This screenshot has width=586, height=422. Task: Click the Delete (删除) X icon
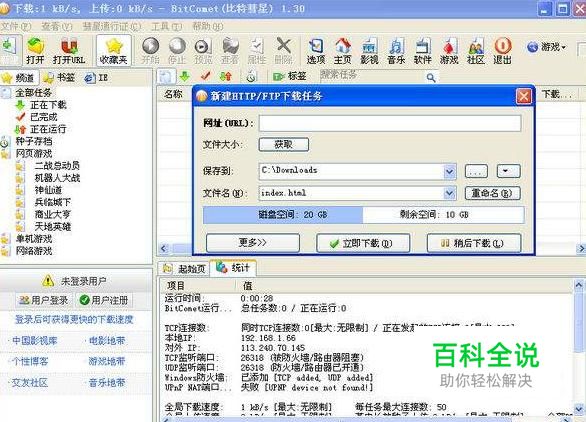click(284, 50)
